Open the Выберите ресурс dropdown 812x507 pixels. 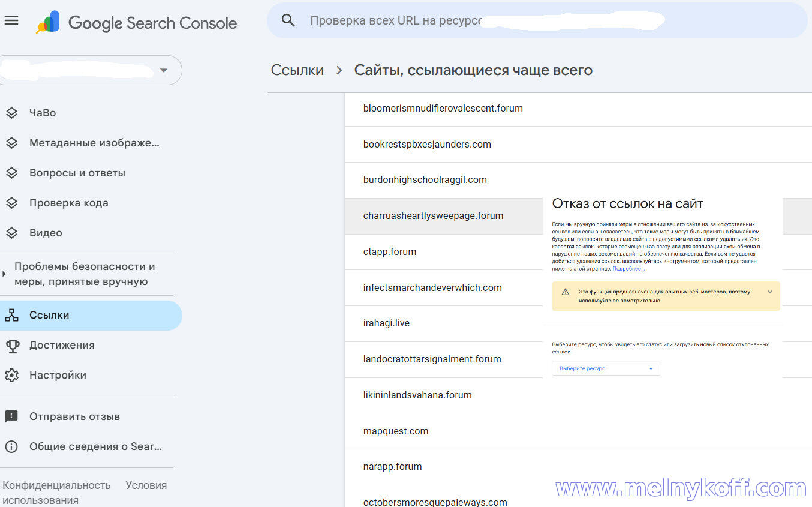point(606,368)
